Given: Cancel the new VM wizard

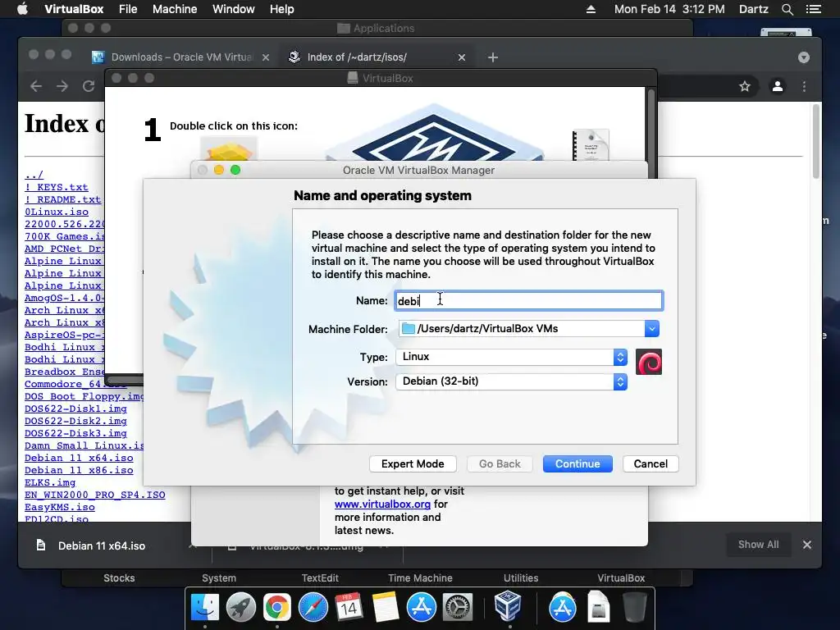Looking at the screenshot, I should tap(651, 464).
